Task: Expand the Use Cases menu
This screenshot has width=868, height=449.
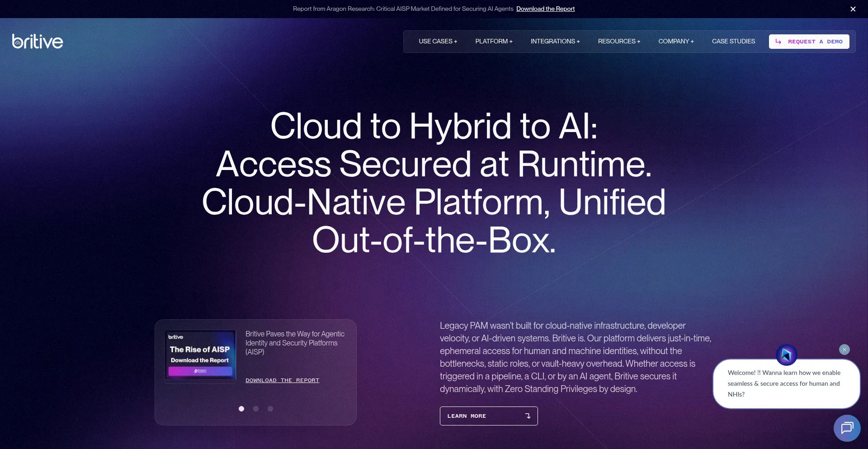Action: [x=438, y=41]
